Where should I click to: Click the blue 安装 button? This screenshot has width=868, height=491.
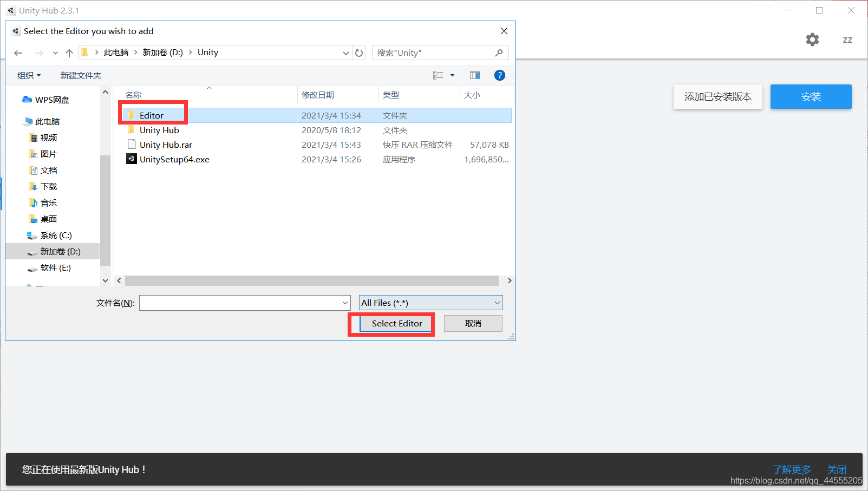(x=811, y=96)
